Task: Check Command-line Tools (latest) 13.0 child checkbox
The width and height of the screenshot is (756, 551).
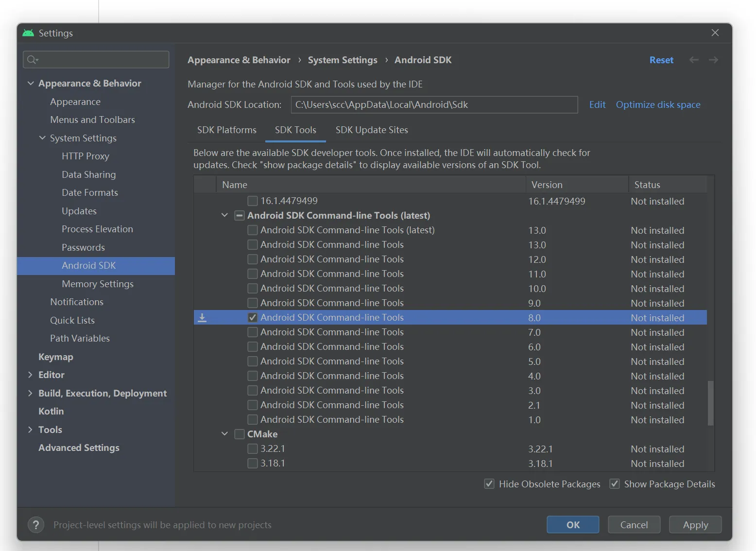Action: [253, 230]
